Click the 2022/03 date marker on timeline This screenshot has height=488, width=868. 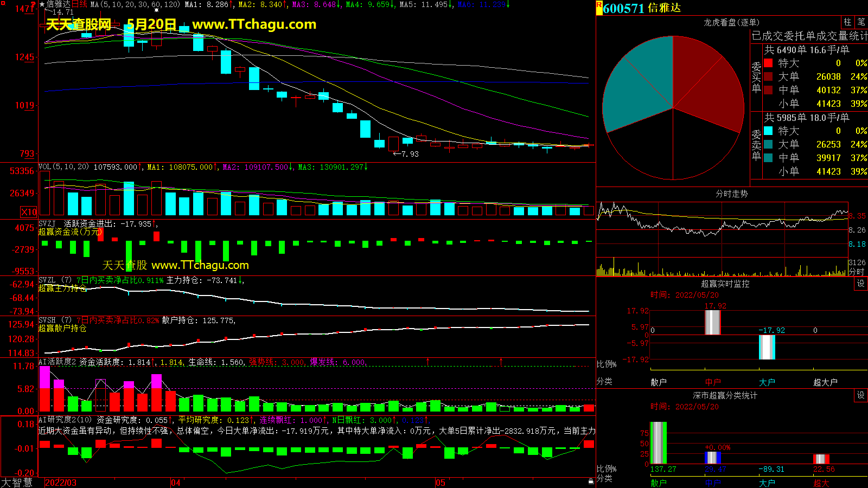(x=61, y=483)
